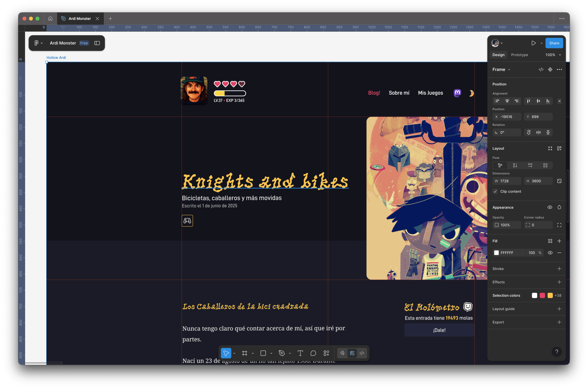Click the Share button
The width and height of the screenshot is (588, 389).
pos(554,43)
